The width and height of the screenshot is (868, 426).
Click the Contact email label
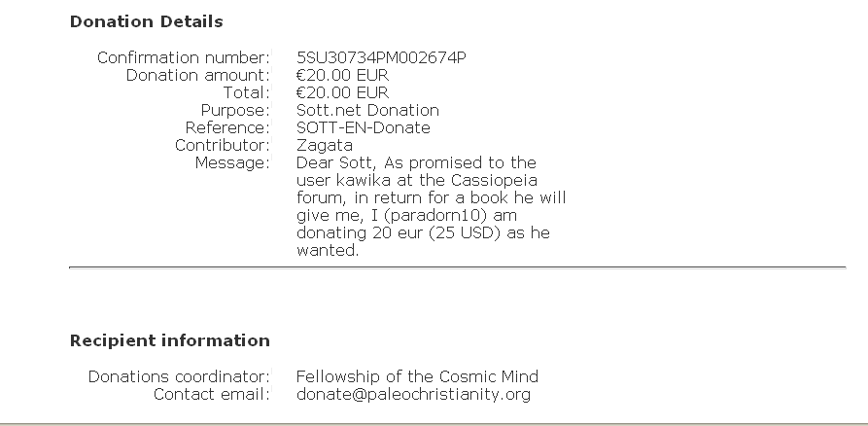pyautogui.click(x=211, y=394)
